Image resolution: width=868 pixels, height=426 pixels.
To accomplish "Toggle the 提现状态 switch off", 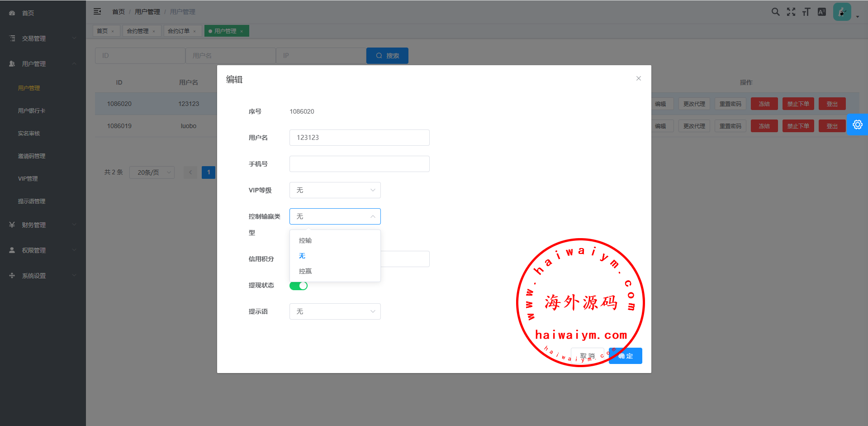I will [299, 286].
